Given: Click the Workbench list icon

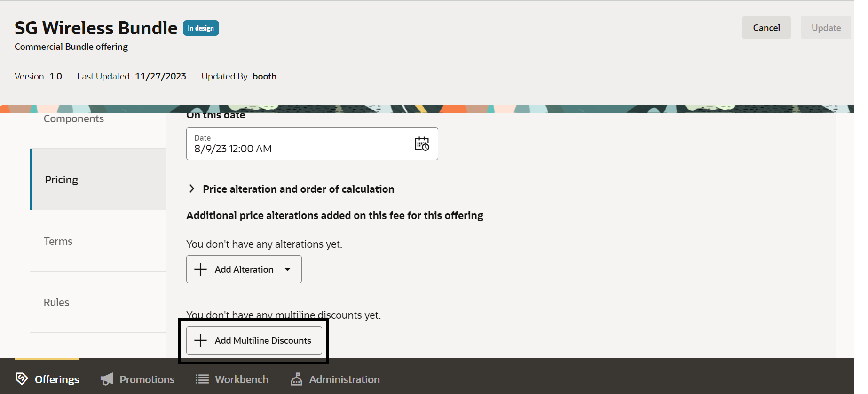Looking at the screenshot, I should pos(202,379).
